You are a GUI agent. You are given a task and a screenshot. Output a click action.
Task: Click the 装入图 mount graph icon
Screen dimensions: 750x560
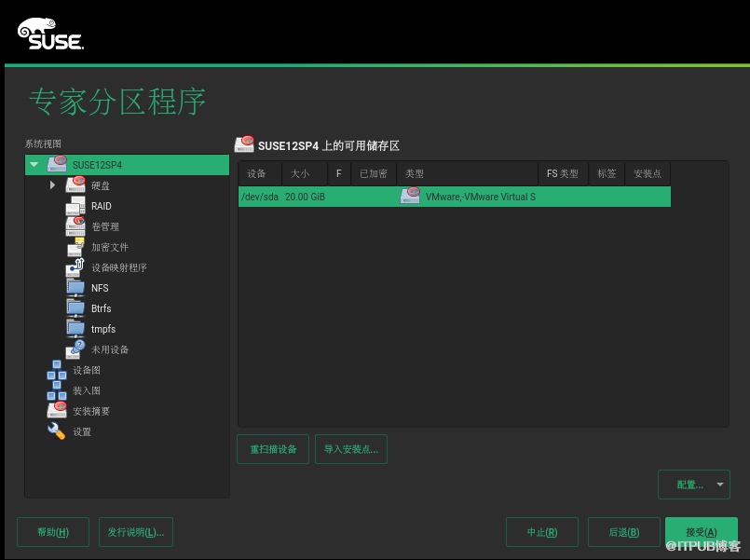[x=57, y=390]
